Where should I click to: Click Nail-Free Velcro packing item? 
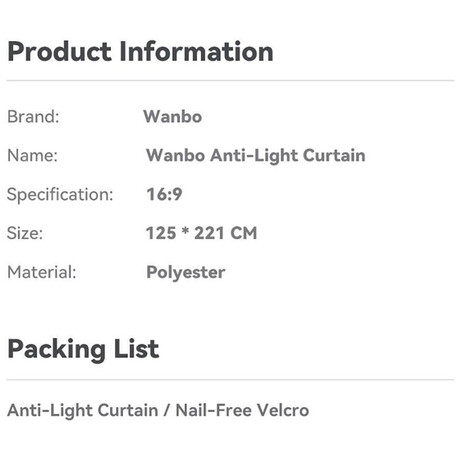point(242,410)
